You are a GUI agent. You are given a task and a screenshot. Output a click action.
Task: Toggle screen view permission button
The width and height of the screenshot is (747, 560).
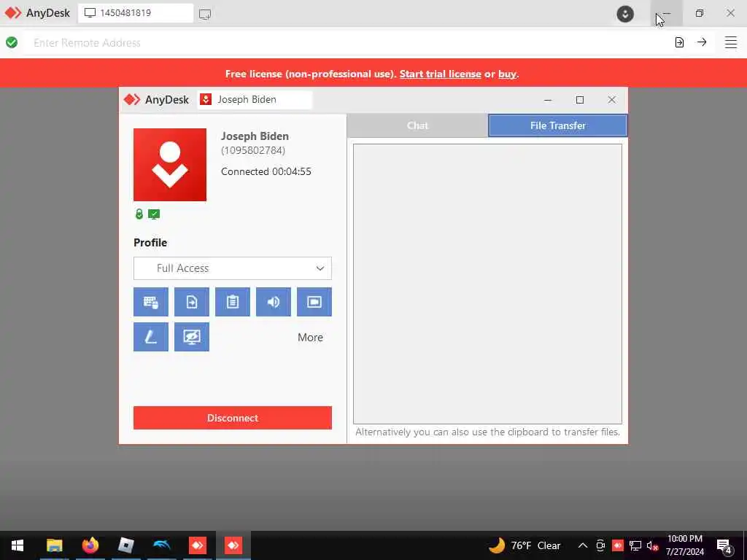pyautogui.click(x=314, y=302)
